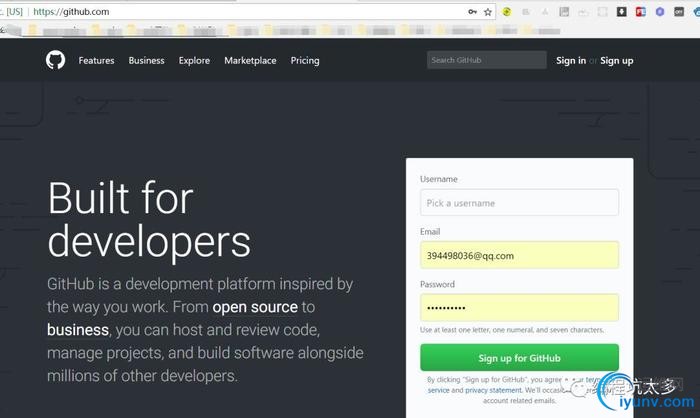Click the GitHub Octocat logo
This screenshot has height=418, width=700.
pos(55,60)
